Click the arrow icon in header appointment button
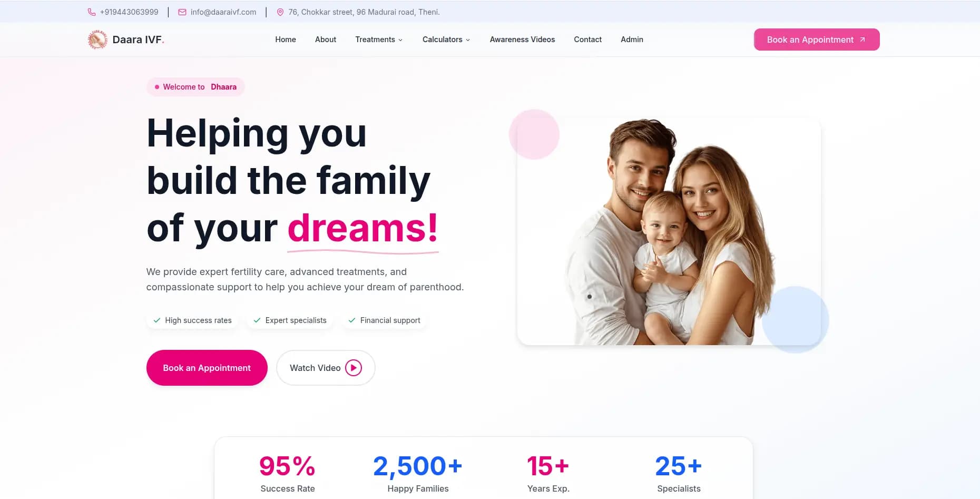The width and height of the screenshot is (980, 499). tap(863, 40)
